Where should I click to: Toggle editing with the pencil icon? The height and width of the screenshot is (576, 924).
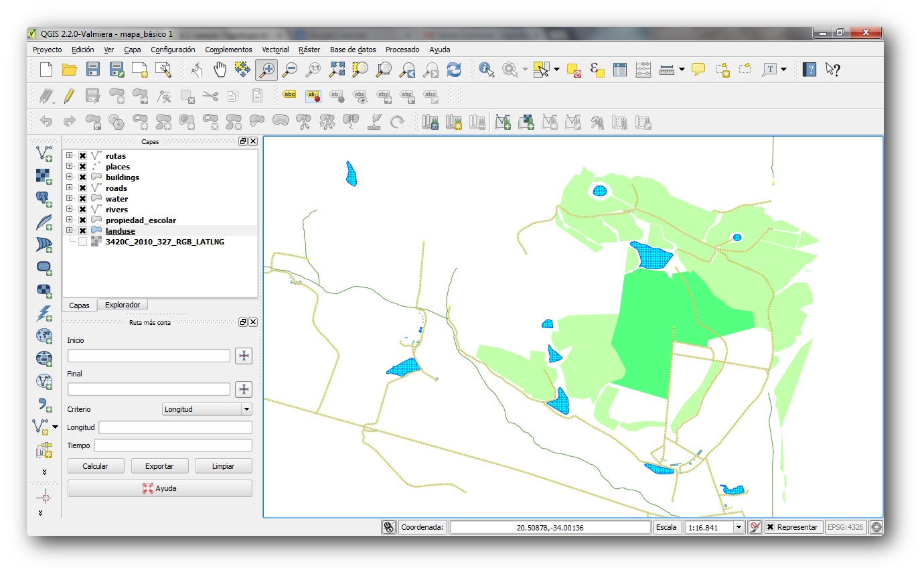coord(69,96)
